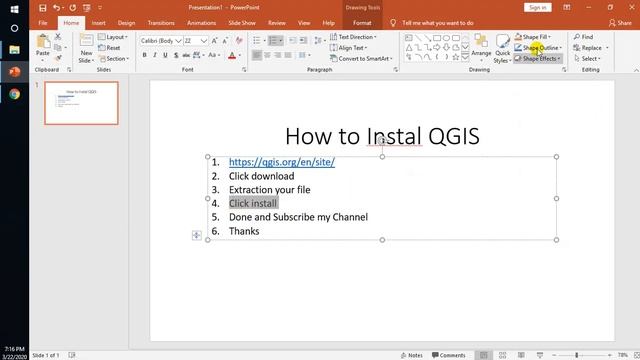Screen dimensions: 640x360
Task: Toggle Strikethrough formatting
Action: (186, 55)
